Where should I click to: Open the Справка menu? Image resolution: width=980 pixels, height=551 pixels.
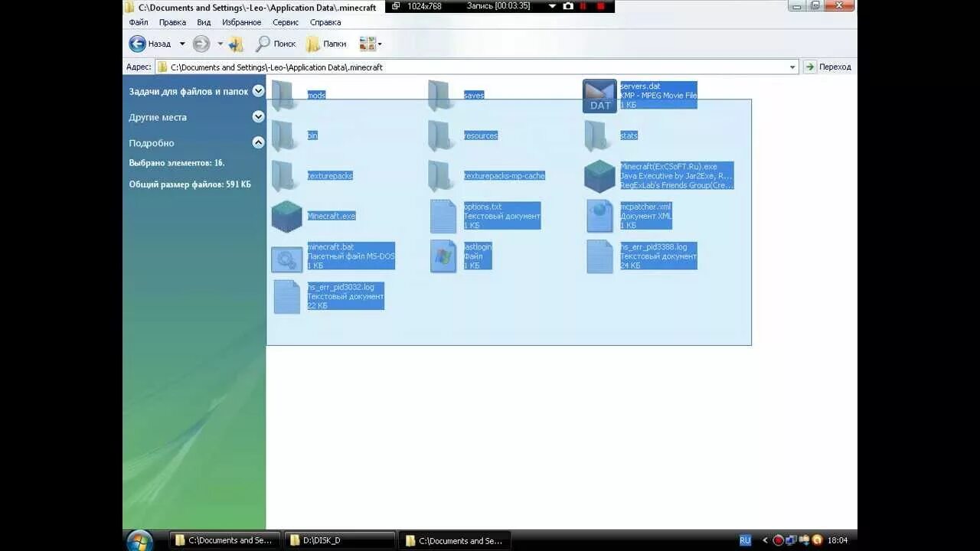325,22
